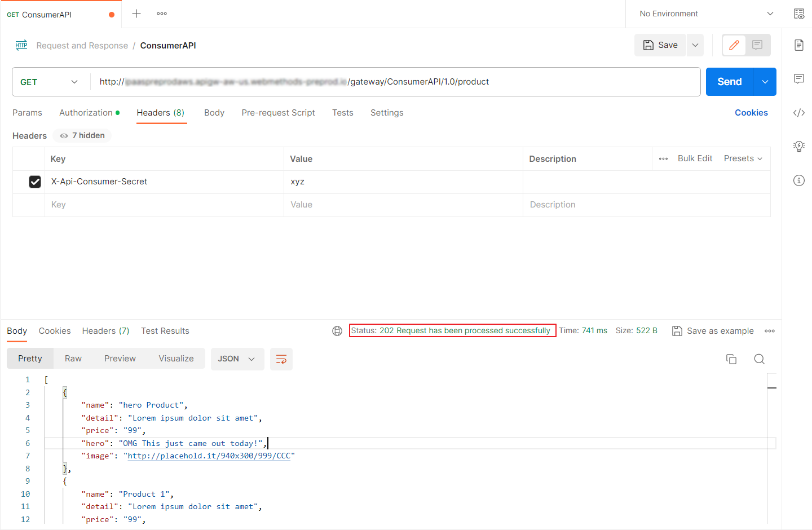Open the Pre-request Script tab
The image size is (812, 530).
(278, 113)
